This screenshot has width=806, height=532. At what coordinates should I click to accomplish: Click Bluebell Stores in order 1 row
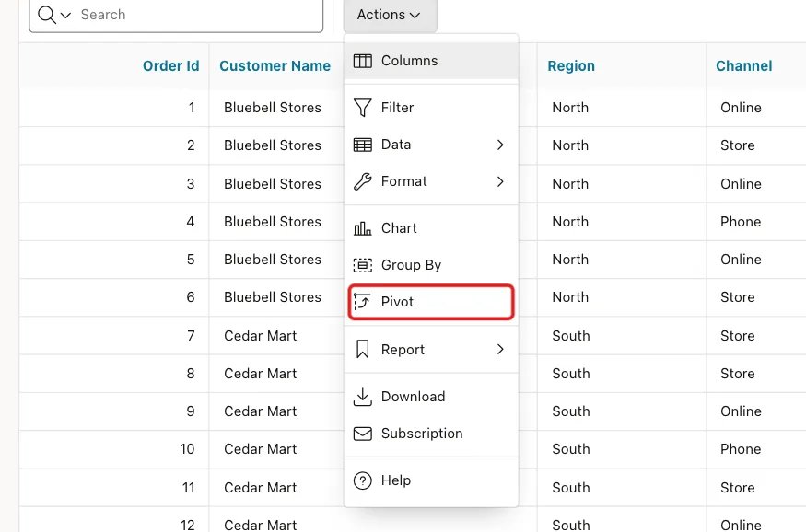(x=273, y=108)
